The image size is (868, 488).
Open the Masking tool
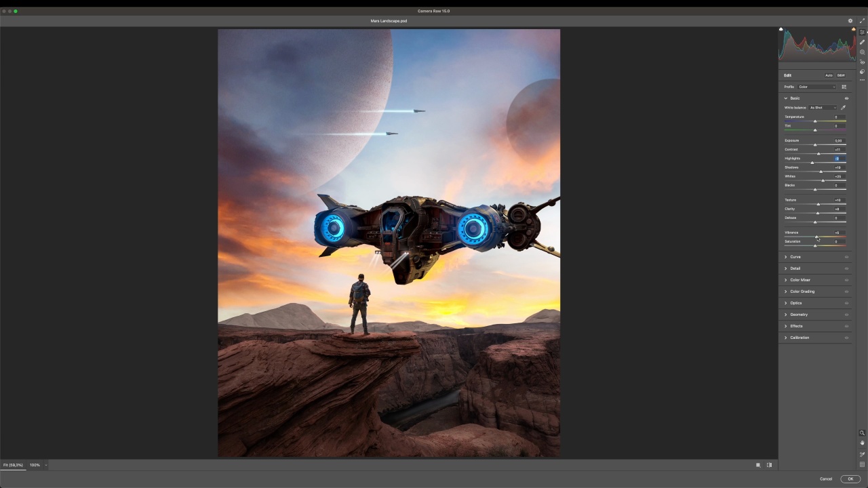pos(862,52)
